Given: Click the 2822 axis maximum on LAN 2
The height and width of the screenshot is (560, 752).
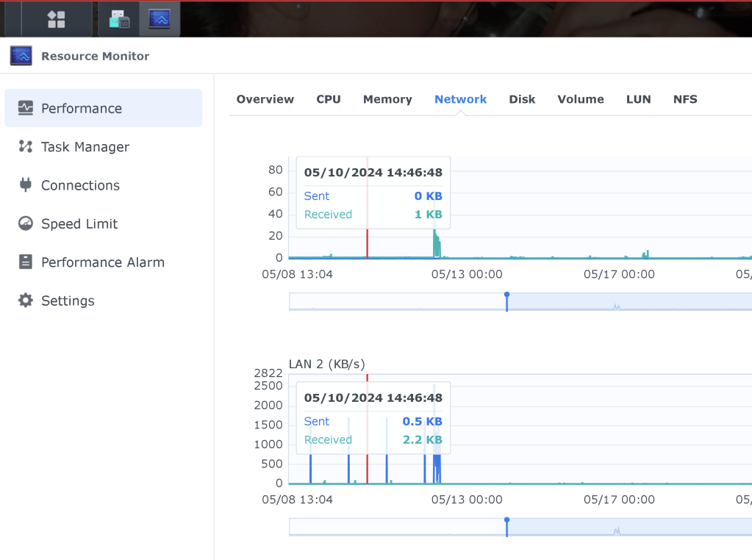Looking at the screenshot, I should tap(268, 373).
